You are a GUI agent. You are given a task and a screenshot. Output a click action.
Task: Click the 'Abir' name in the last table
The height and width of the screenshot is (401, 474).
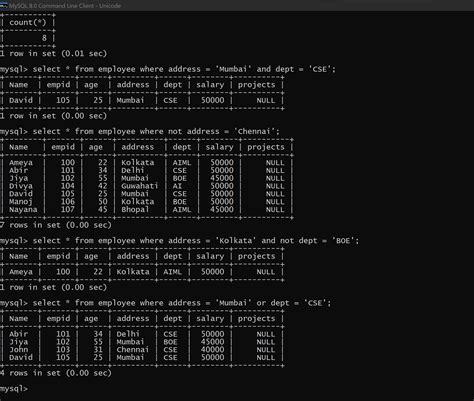pyautogui.click(x=18, y=334)
